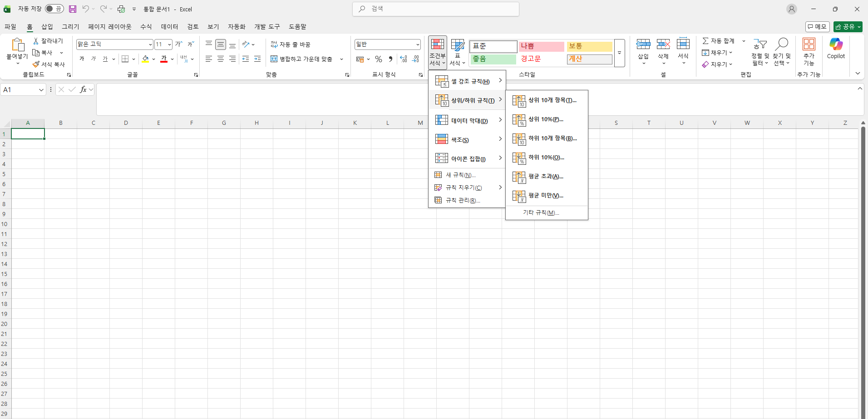This screenshot has height=419, width=868.
Task: Open Find and Select magnifier
Action: click(782, 52)
